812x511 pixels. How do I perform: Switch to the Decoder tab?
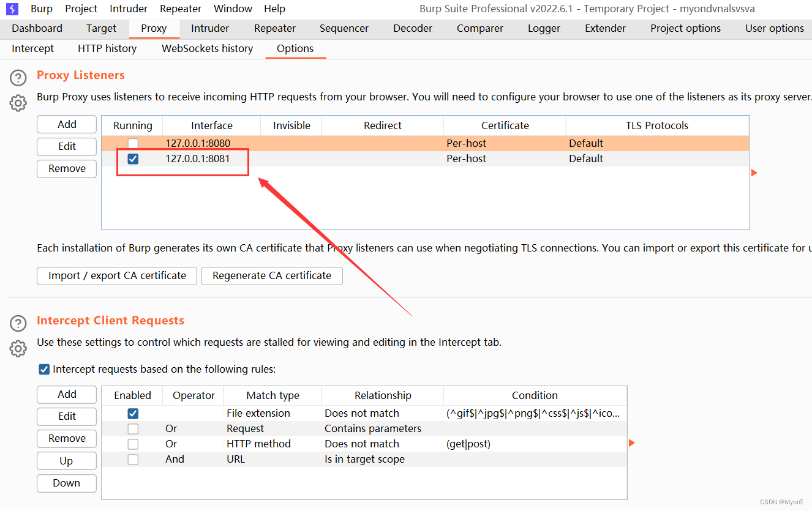(x=413, y=28)
